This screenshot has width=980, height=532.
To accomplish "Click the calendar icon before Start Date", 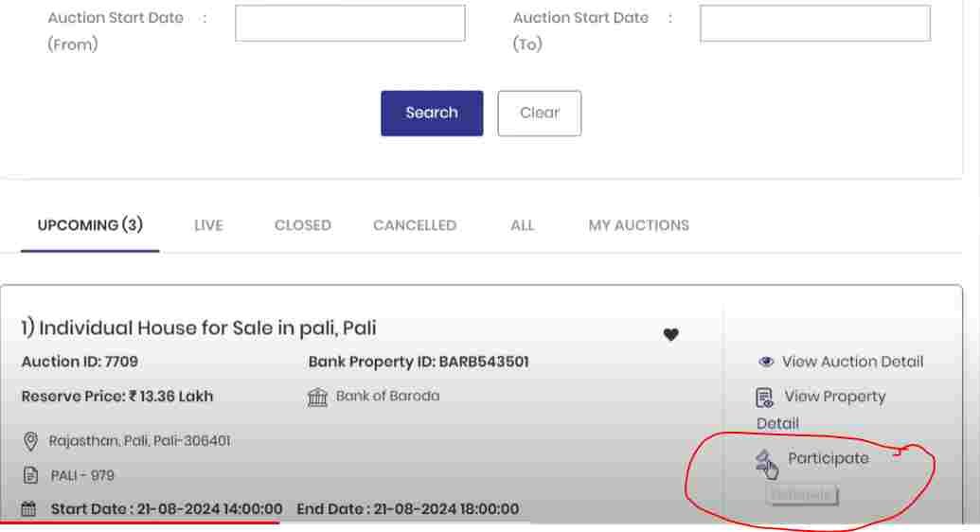I will [x=28, y=509].
